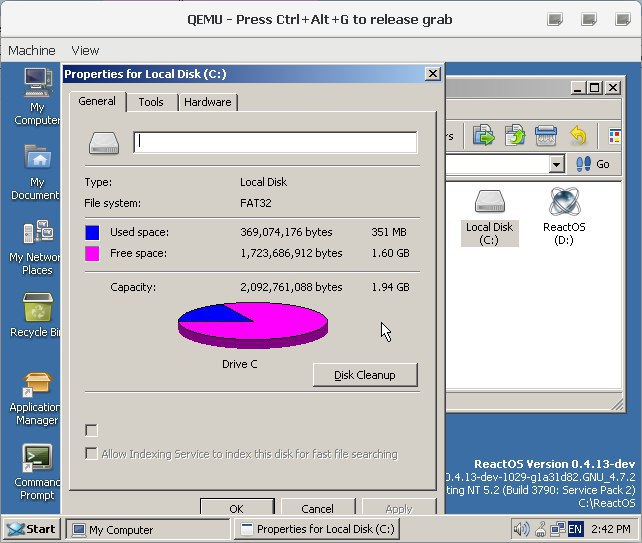Confirm with the OK button
642x543 pixels.
point(237,507)
